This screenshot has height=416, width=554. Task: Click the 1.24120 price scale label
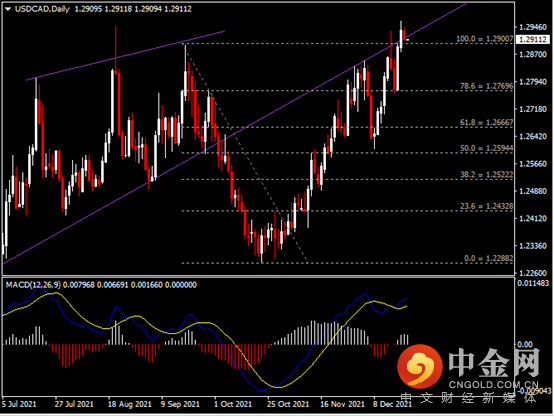point(533,218)
